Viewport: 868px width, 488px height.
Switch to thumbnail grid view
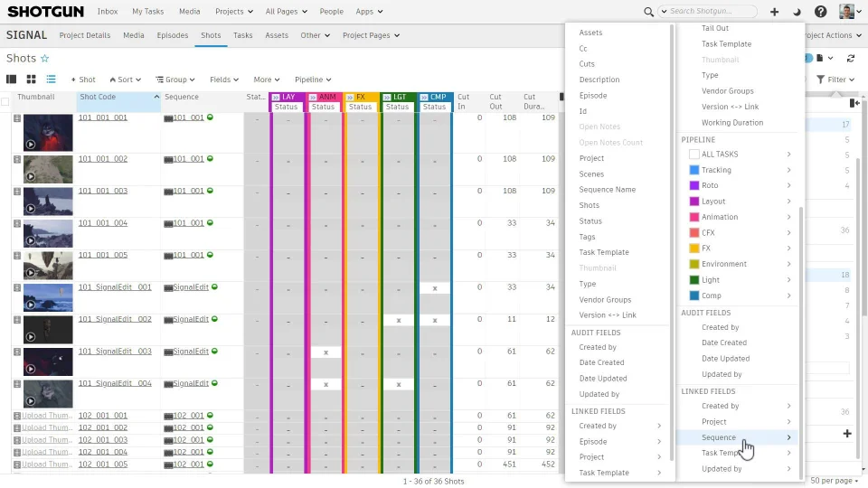(x=31, y=80)
